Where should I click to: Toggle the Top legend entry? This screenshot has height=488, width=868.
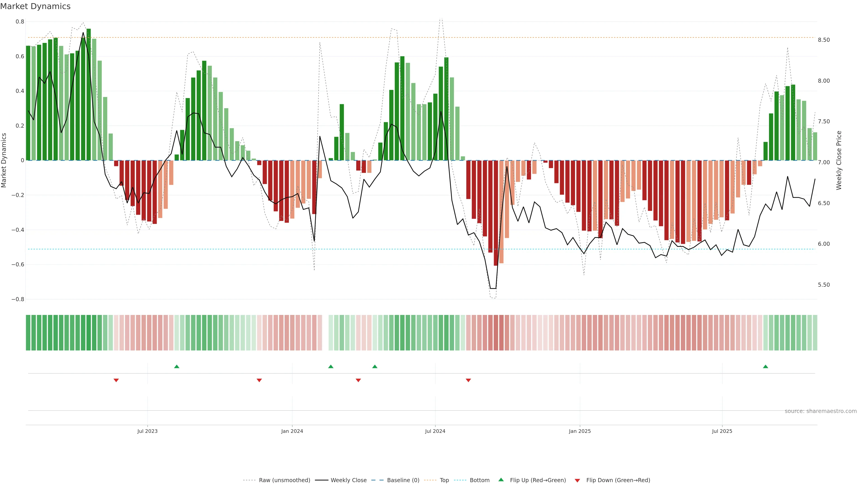coord(444,480)
